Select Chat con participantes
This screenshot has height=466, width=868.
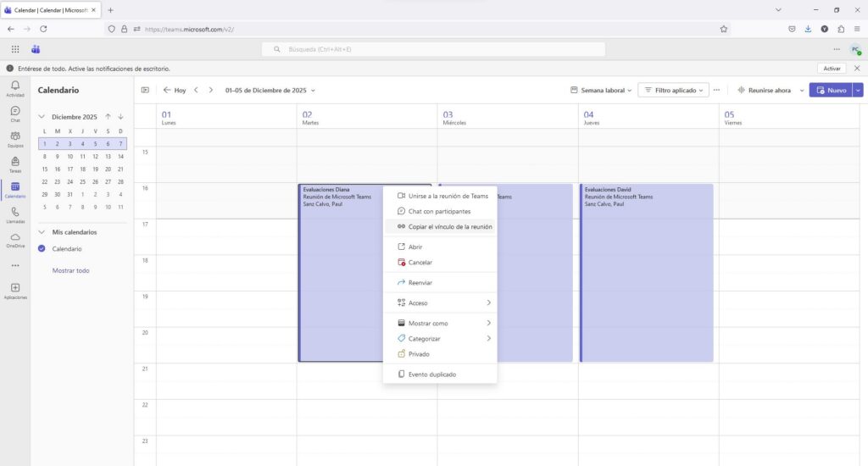(440, 212)
